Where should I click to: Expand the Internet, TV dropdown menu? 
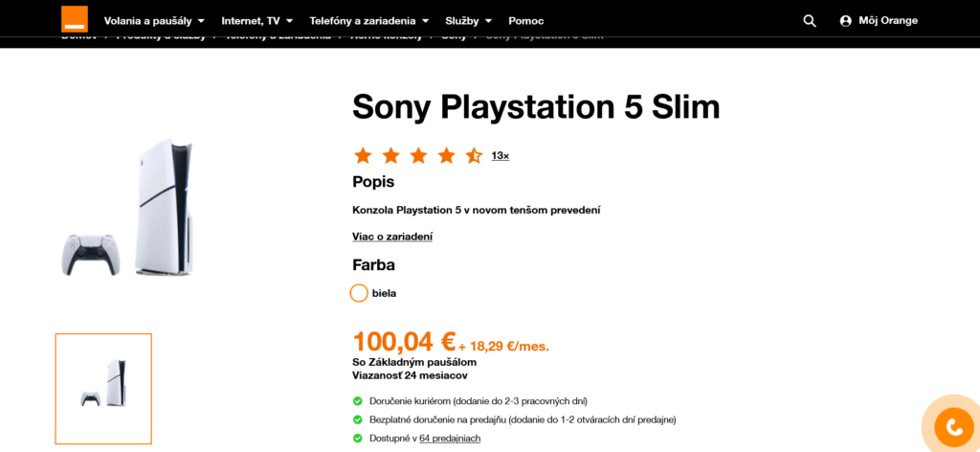[256, 21]
